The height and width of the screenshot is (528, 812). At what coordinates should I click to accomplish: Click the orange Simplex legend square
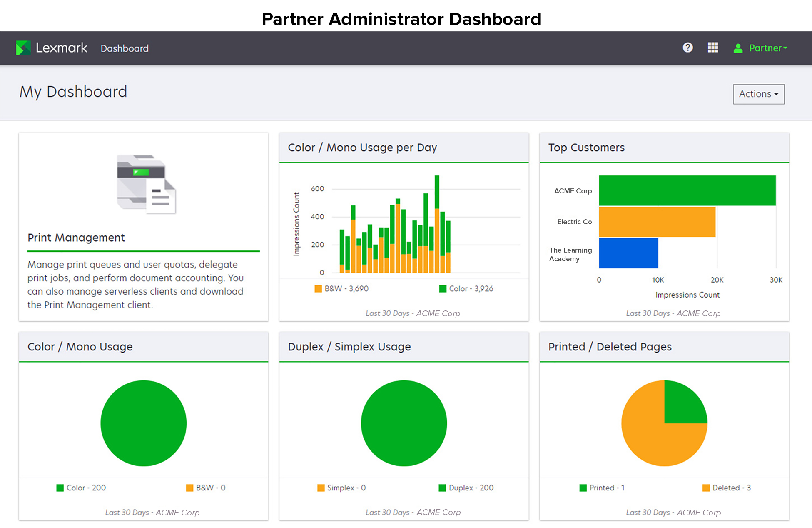click(321, 488)
